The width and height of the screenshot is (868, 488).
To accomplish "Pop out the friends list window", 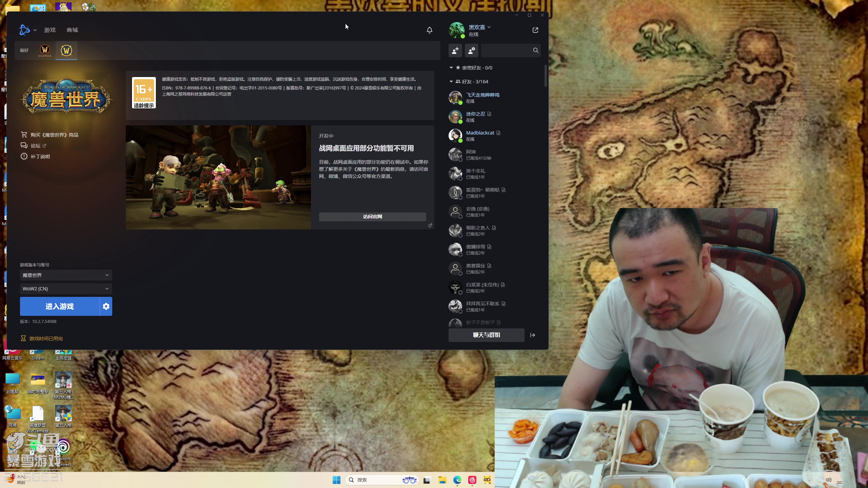I will [535, 30].
